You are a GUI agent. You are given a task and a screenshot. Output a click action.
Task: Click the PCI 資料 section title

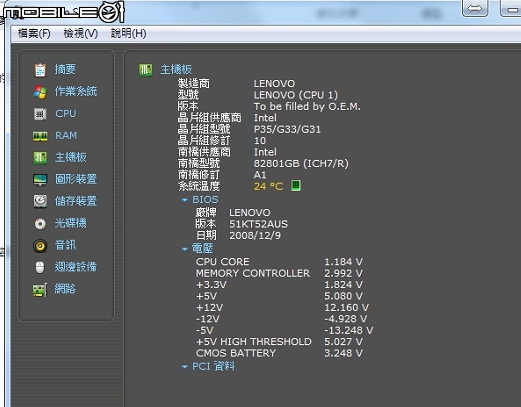pos(213,366)
